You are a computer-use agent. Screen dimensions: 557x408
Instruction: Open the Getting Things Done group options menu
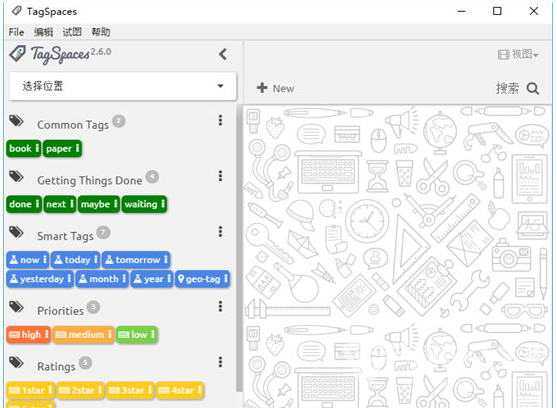(x=220, y=176)
